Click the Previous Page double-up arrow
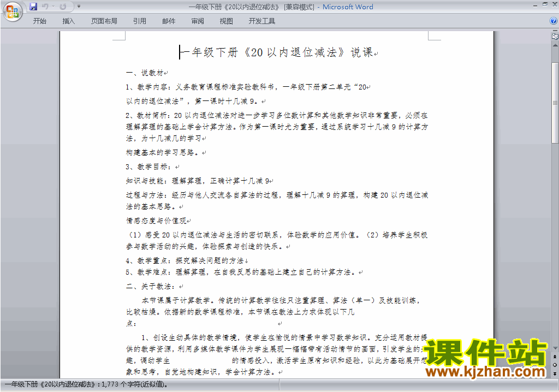This screenshot has height=392, width=559. pos(555,357)
